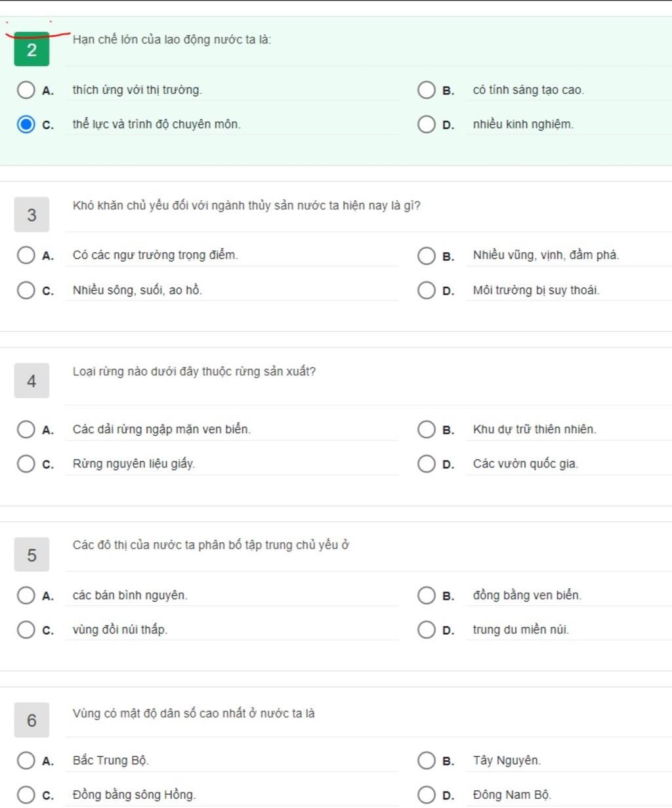Pick 'trung du miền núi' answer
Screen dimensions: 672x808
(426, 630)
